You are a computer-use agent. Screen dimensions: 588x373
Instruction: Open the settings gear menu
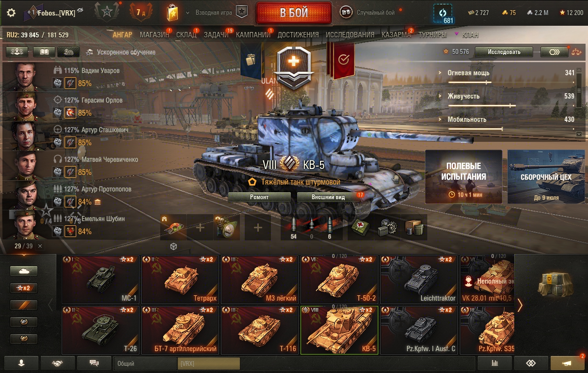click(11, 13)
